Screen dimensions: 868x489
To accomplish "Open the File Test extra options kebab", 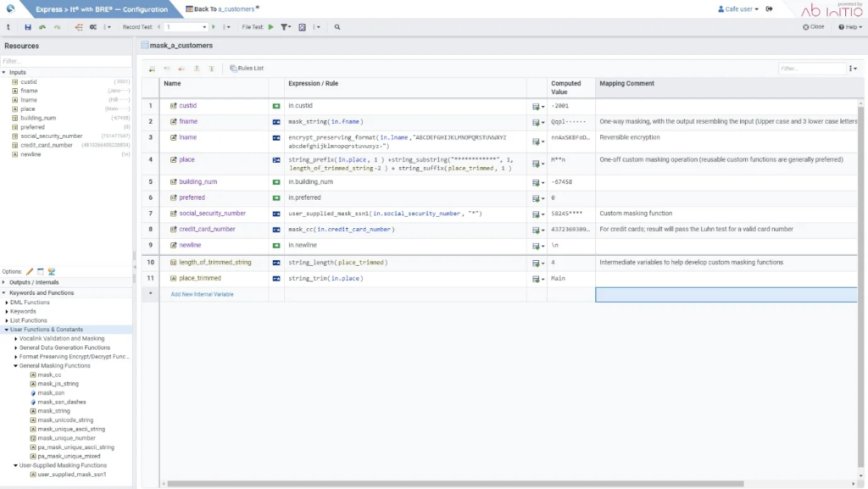I will [x=316, y=27].
